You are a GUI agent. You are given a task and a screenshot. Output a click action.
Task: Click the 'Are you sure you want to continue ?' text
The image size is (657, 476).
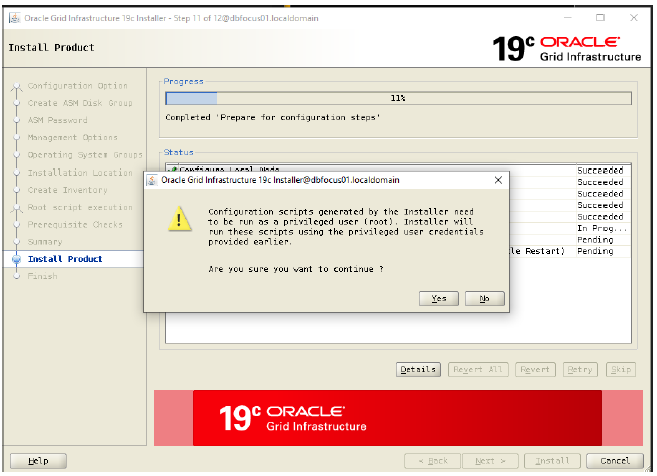tap(296, 269)
